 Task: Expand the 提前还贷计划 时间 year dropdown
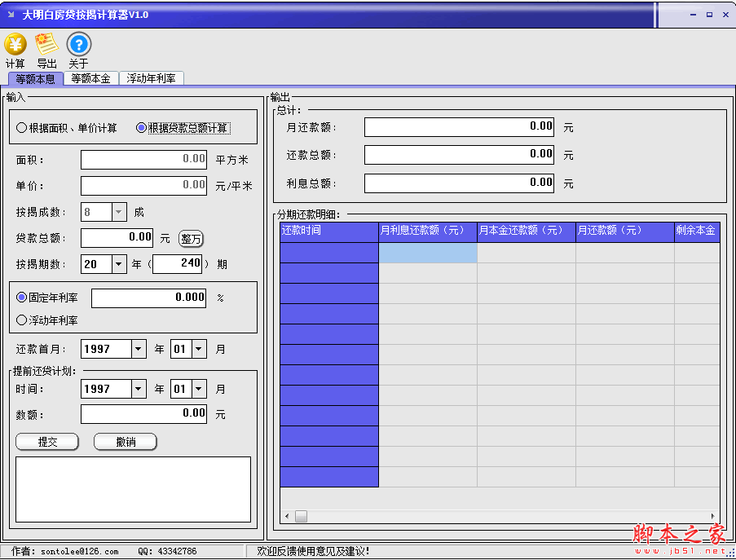click(x=138, y=389)
